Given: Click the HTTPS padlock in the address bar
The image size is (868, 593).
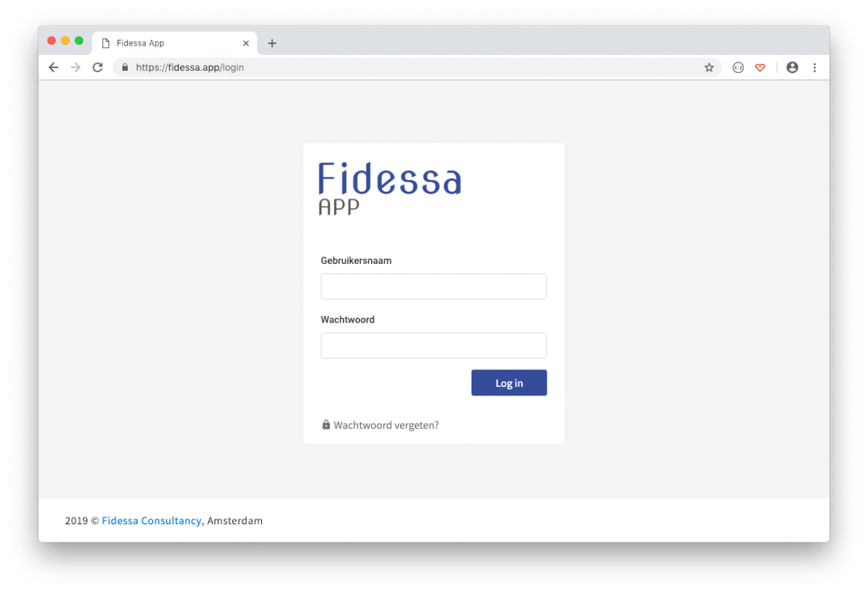Looking at the screenshot, I should (124, 67).
